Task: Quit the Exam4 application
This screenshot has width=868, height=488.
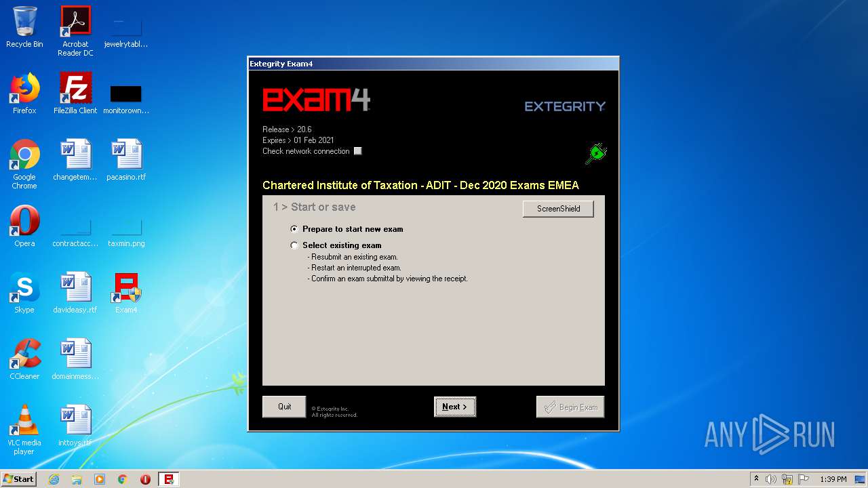Action: coord(284,407)
